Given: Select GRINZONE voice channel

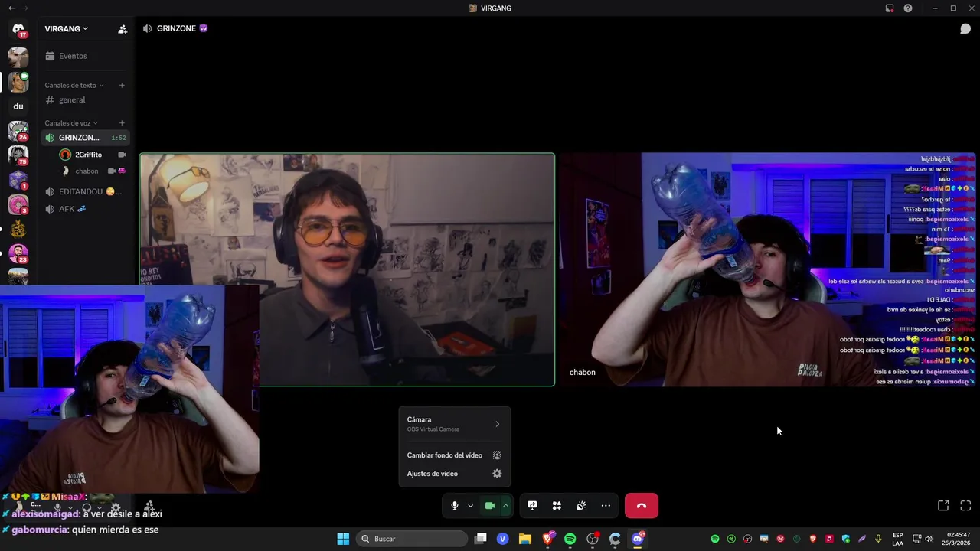Looking at the screenshot, I should pyautogui.click(x=85, y=138).
